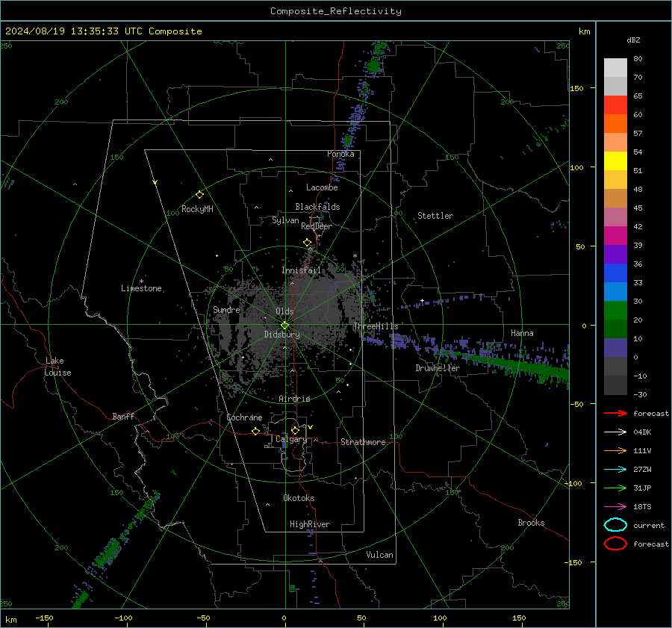Select the white 04DK arrow symbol
672x628 pixels.
[615, 432]
